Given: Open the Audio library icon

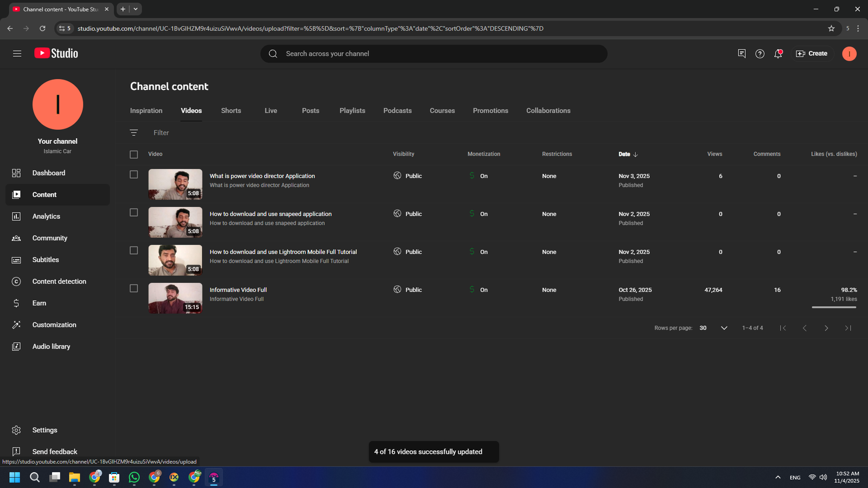Looking at the screenshot, I should pos(16,346).
